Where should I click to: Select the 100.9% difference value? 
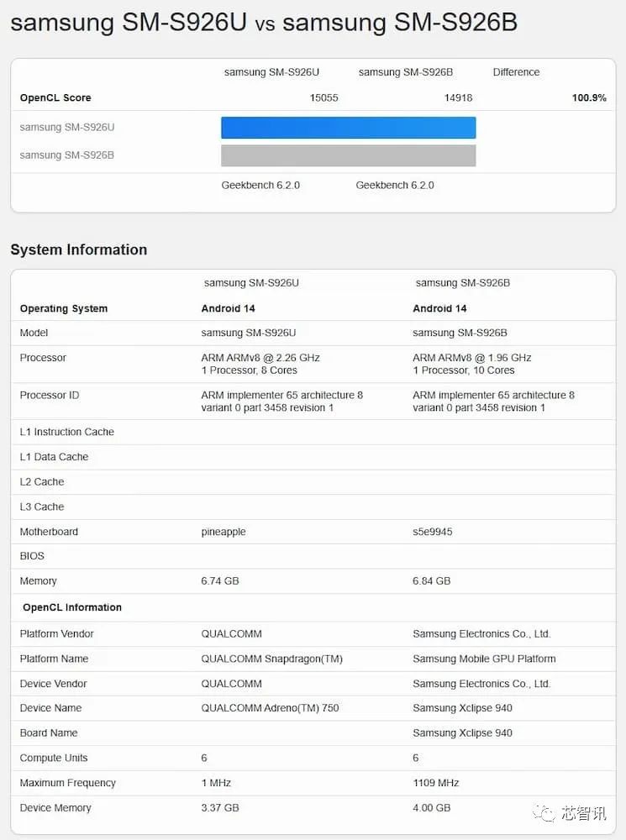[x=589, y=98]
